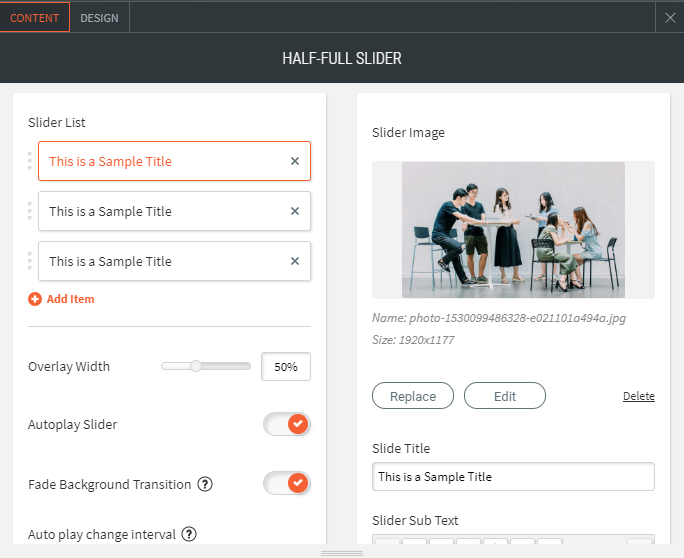The image size is (684, 558).
Task: Show help for Auto play change interval
Action: pos(189,534)
